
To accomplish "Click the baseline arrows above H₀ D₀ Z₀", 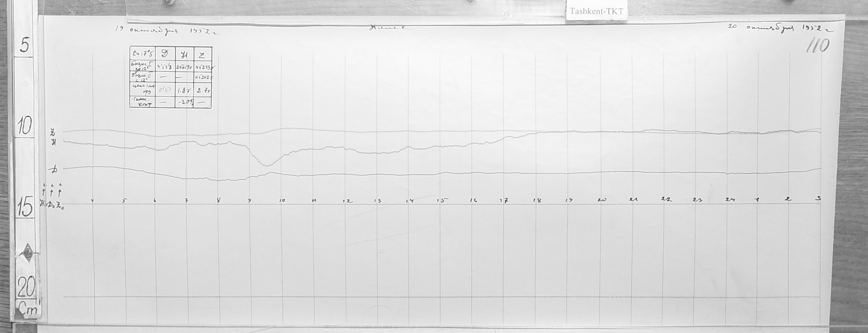I will coord(52,191).
